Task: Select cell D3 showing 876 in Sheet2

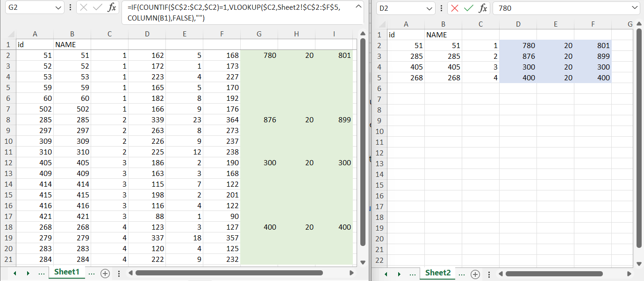Action: tap(518, 56)
